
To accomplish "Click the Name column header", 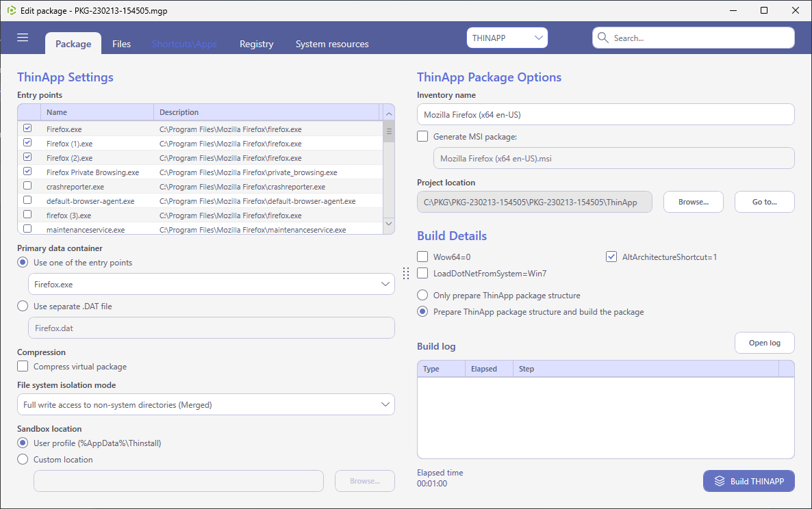I will (x=97, y=112).
